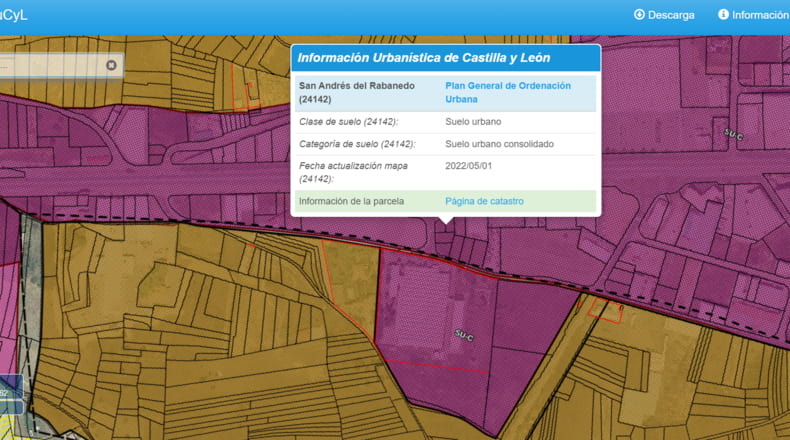790x440 pixels.
Task: Open the Información menu
Action: click(754, 15)
